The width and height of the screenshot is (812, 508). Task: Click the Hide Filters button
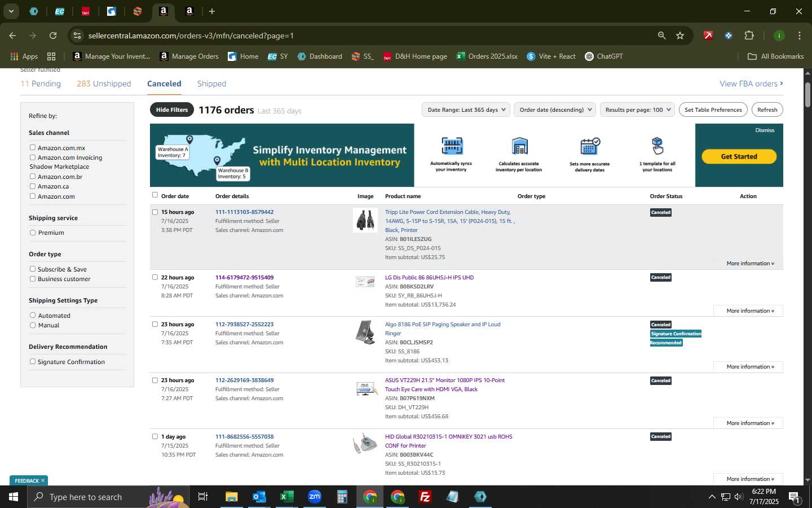[172, 110]
